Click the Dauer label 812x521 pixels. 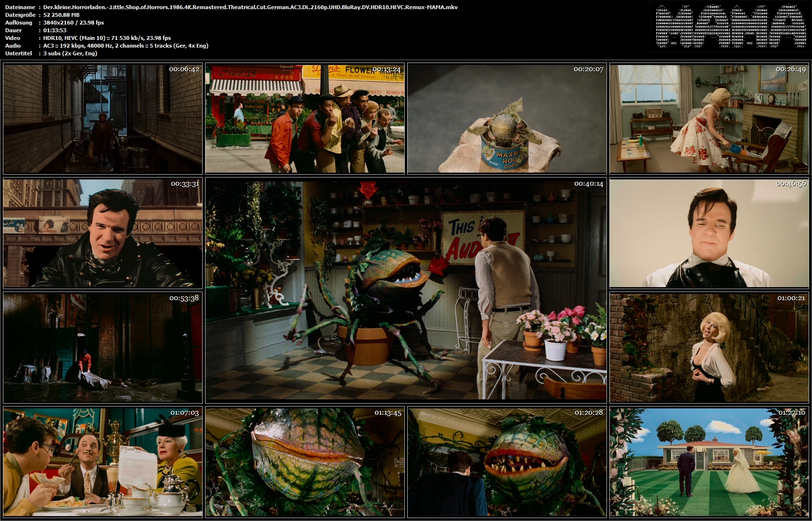[x=13, y=30]
